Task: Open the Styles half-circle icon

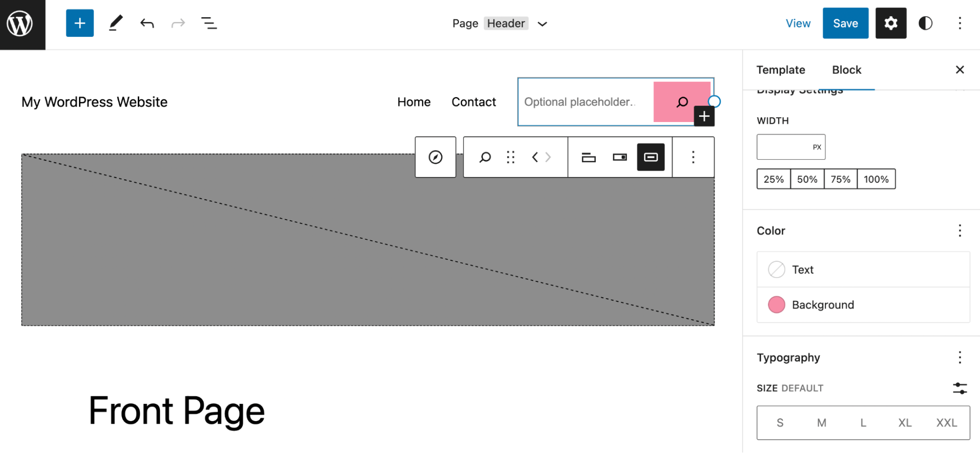Action: coord(925,23)
